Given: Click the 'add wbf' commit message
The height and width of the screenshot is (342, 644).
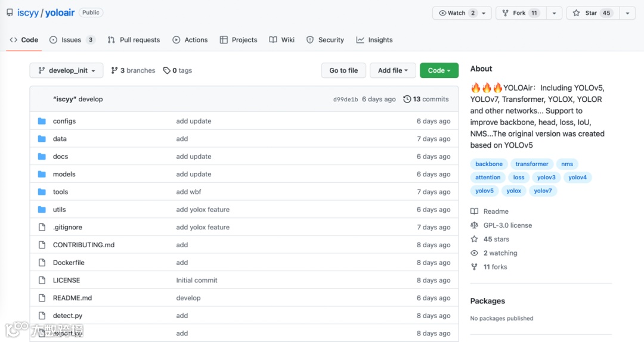Looking at the screenshot, I should click(188, 192).
